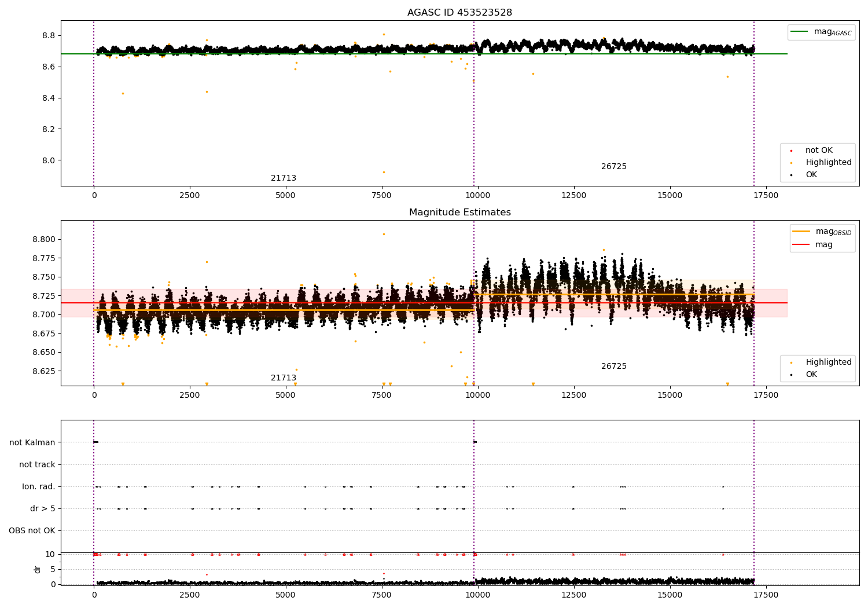Click the 'Ion. rad.' row label

(39, 487)
